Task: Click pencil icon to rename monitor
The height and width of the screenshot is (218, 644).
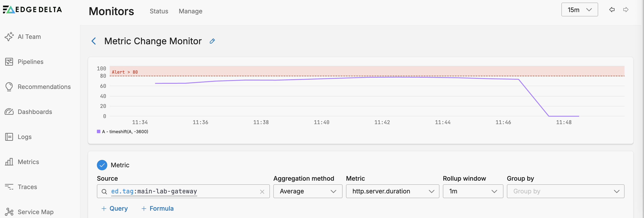Action: click(x=212, y=41)
